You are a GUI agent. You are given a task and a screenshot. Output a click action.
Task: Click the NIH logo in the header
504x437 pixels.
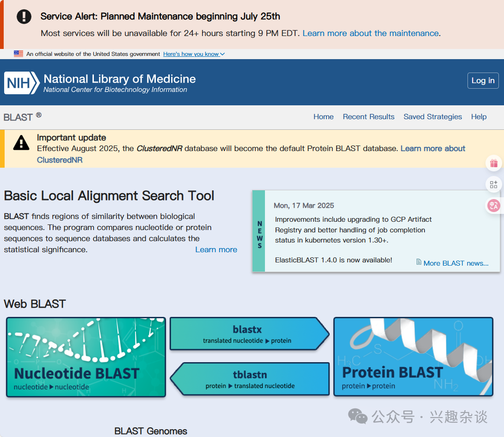click(22, 83)
